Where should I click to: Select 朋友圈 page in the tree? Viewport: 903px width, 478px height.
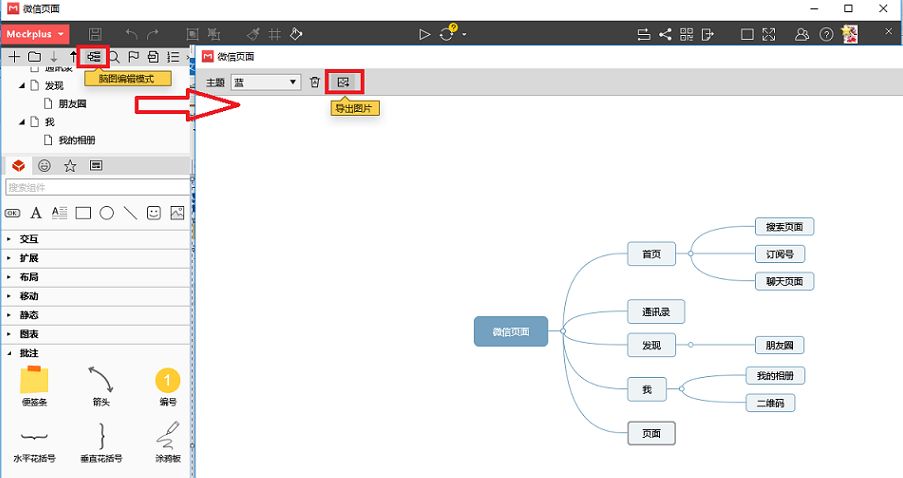(72, 104)
